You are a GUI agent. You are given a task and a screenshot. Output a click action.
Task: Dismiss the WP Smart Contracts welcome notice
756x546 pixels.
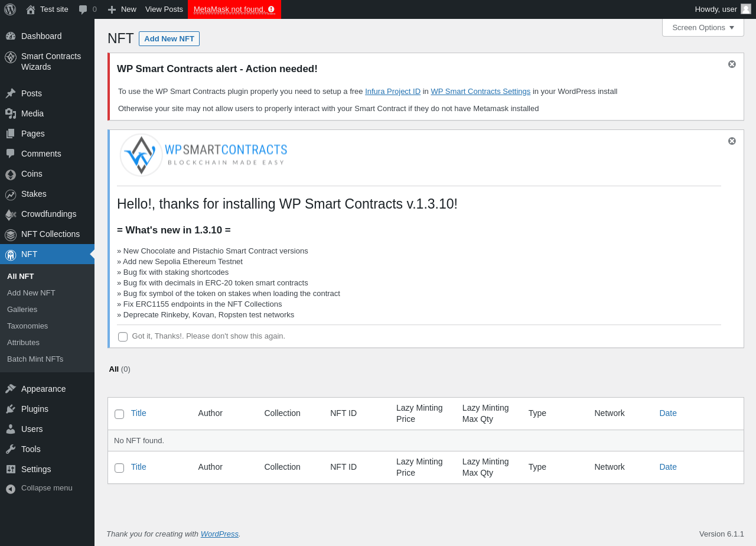(732, 141)
